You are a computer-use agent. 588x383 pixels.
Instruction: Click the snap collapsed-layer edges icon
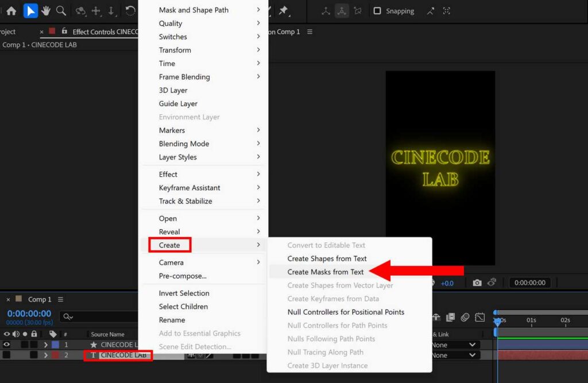point(431,11)
